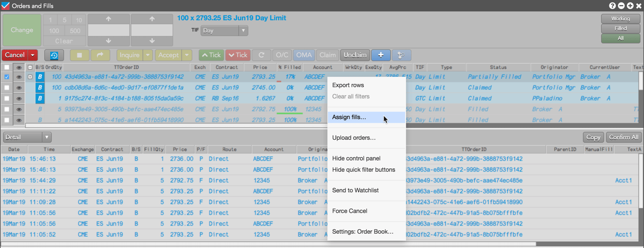Click the up arrow of first price stepper
Image resolution: width=644 pixels, height=248 pixels.
pyautogui.click(x=109, y=19)
